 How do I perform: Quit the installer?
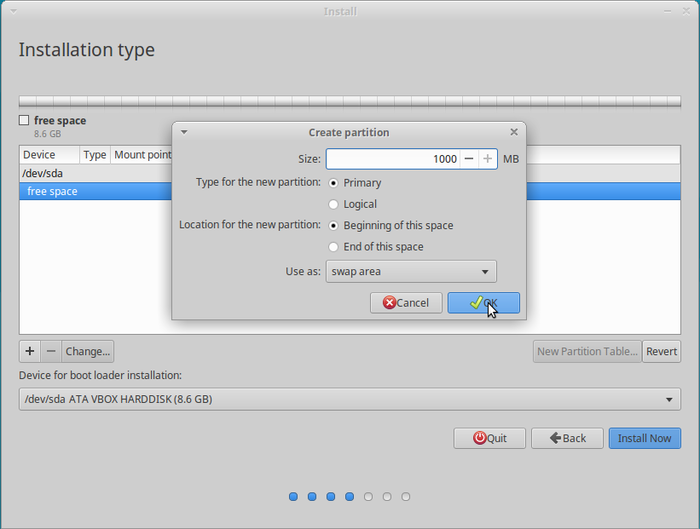[490, 438]
